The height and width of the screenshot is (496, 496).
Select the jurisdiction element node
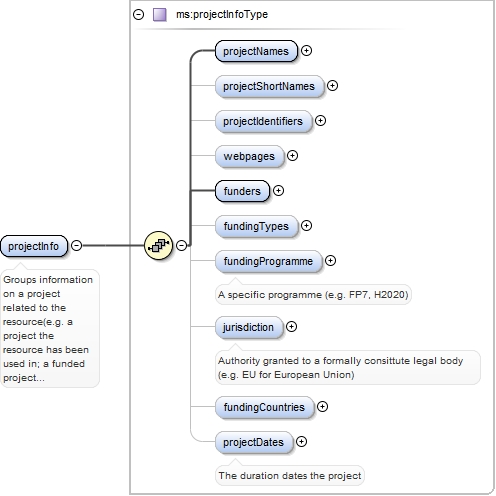pyautogui.click(x=249, y=327)
